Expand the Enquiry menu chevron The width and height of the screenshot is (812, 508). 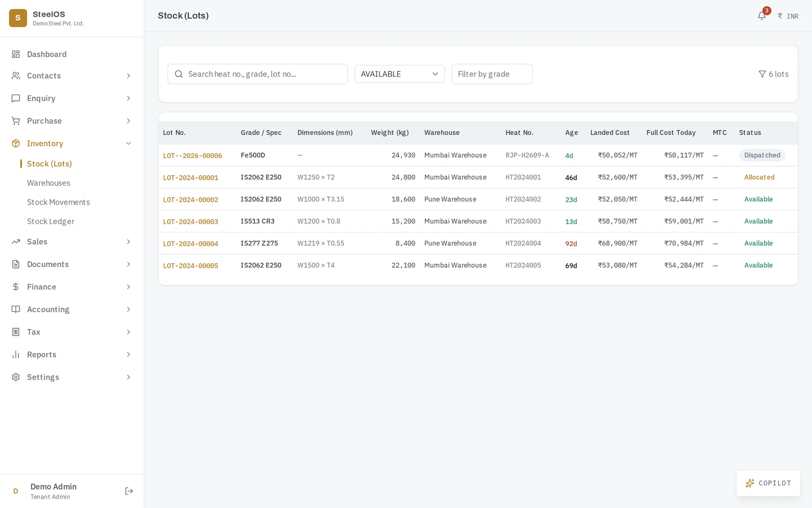tap(128, 98)
